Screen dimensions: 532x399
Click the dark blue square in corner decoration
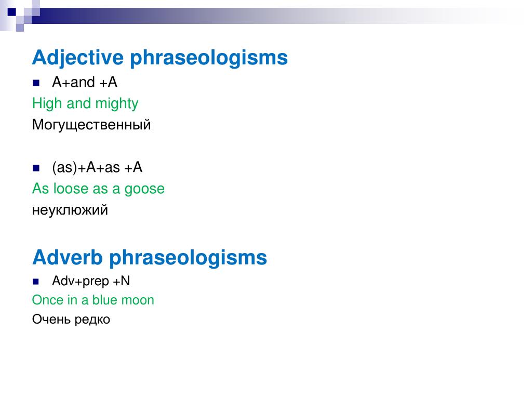point(12,12)
